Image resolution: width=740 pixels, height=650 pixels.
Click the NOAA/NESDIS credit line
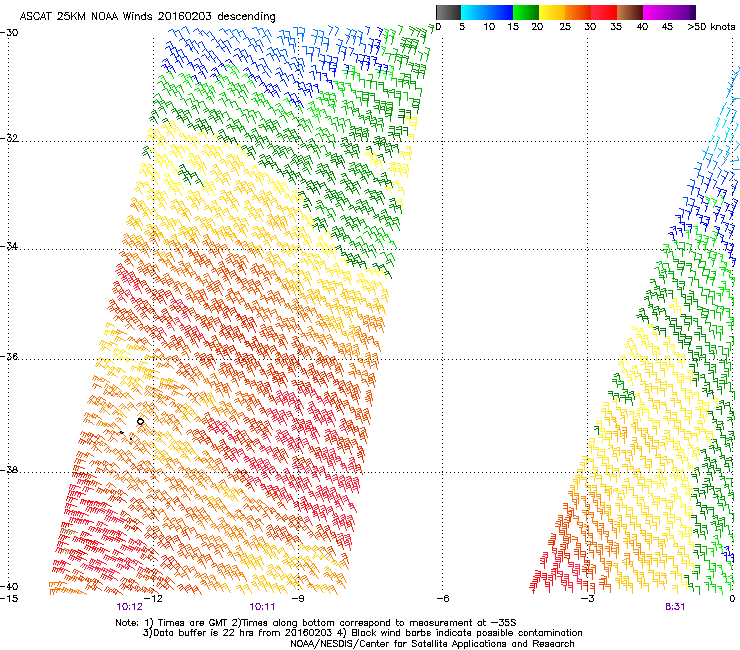click(x=432, y=644)
